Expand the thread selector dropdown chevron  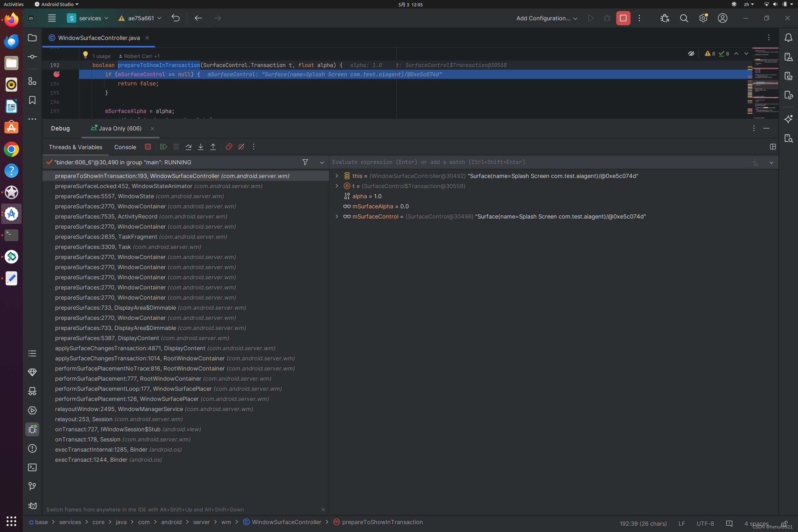[322, 162]
